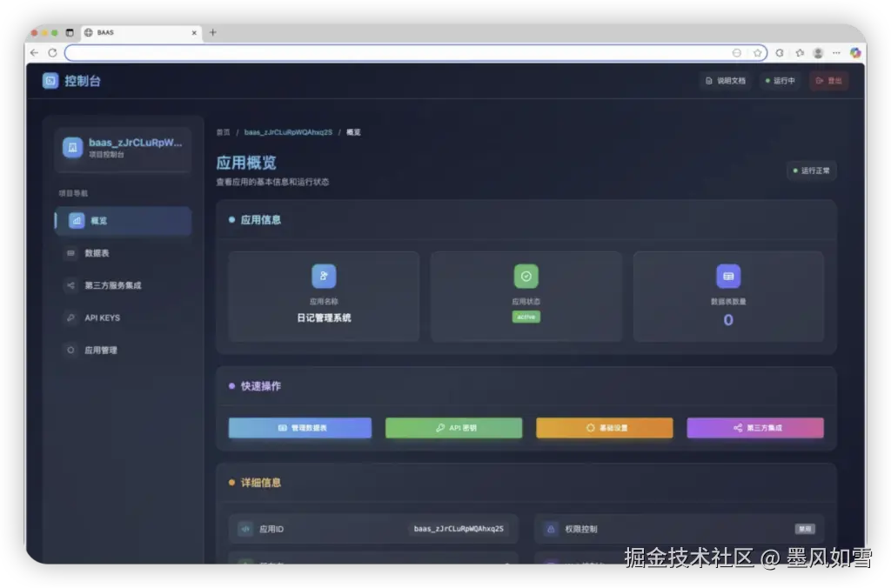Click the baas_zJrCLuRpWQAhxq2S breadcrumb item
The image size is (891, 588).
[x=288, y=132]
